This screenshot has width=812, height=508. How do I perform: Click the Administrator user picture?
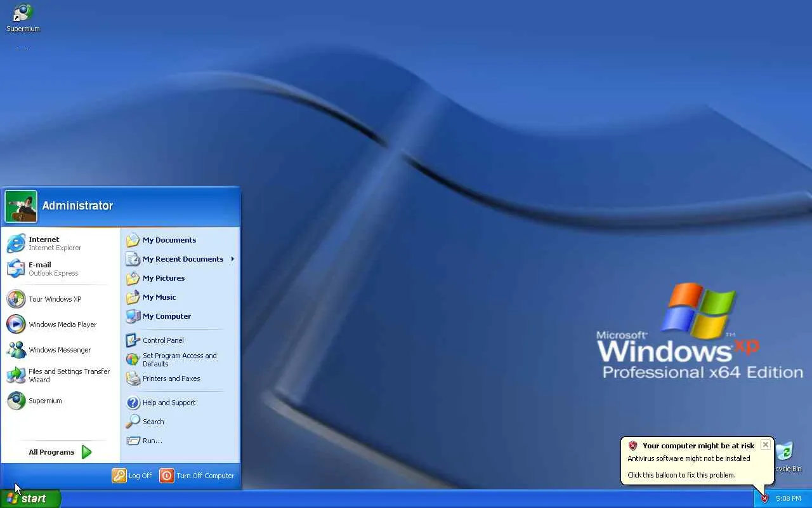point(21,206)
